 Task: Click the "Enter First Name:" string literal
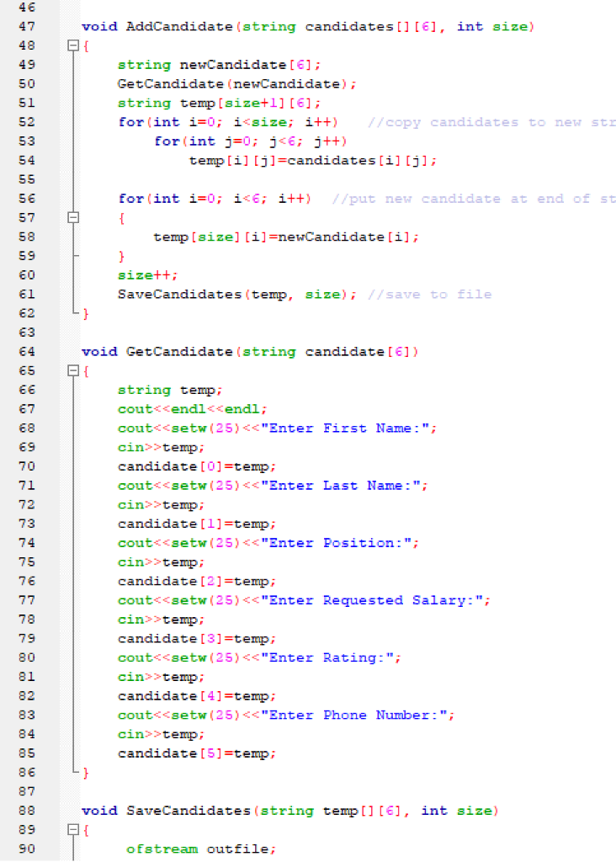click(x=344, y=428)
